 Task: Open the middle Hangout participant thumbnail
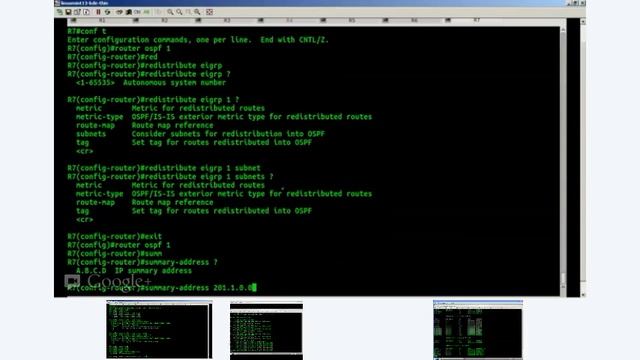click(x=266, y=331)
